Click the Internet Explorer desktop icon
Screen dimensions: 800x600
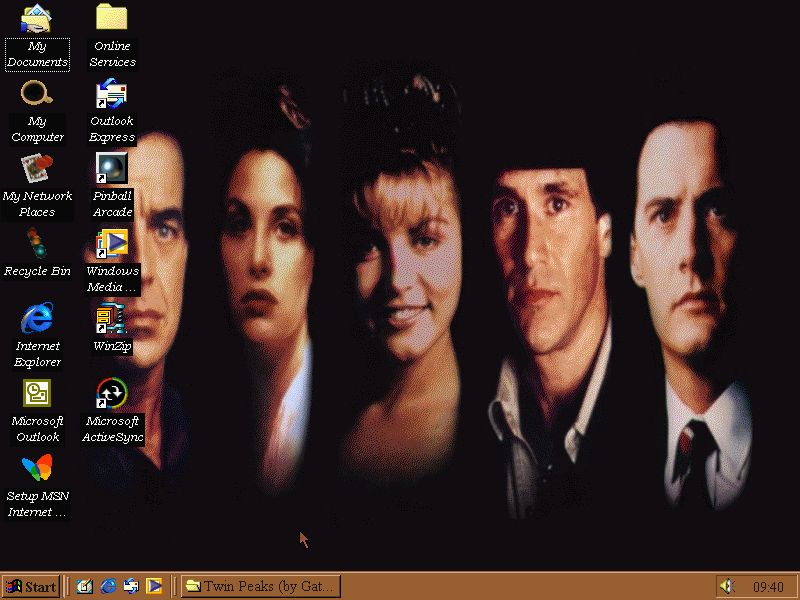pos(37,319)
